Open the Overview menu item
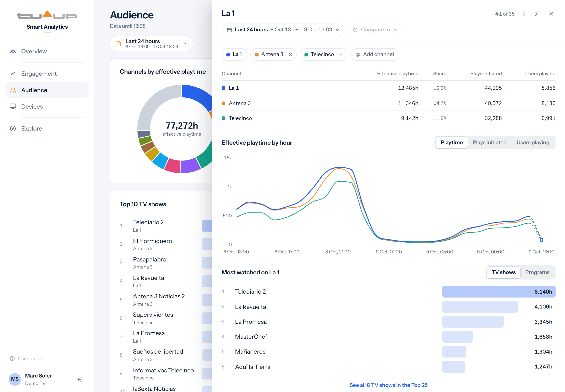The image size is (565, 392). 47,52
